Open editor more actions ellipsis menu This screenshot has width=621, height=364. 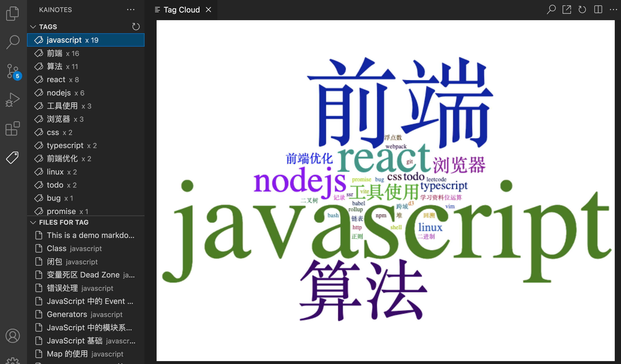point(613,10)
